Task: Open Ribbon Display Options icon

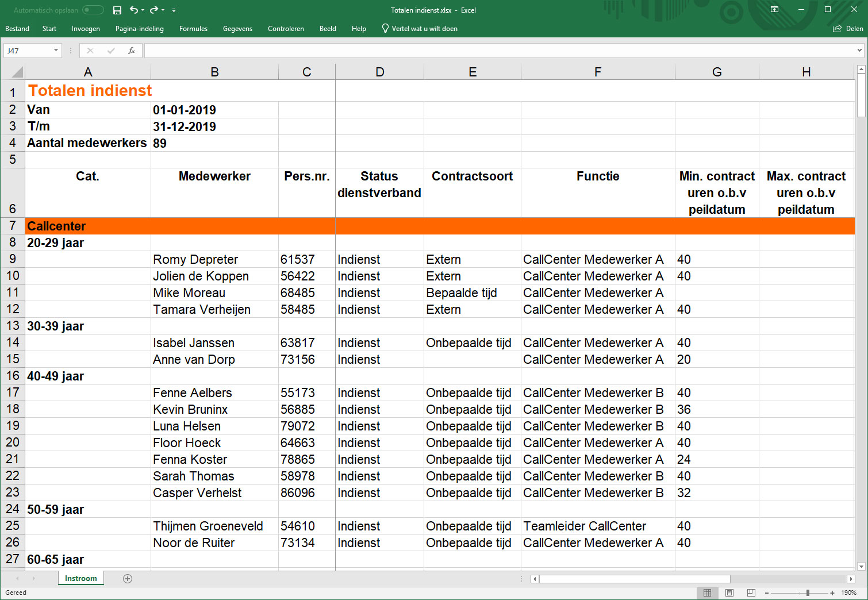Action: pyautogui.click(x=774, y=10)
